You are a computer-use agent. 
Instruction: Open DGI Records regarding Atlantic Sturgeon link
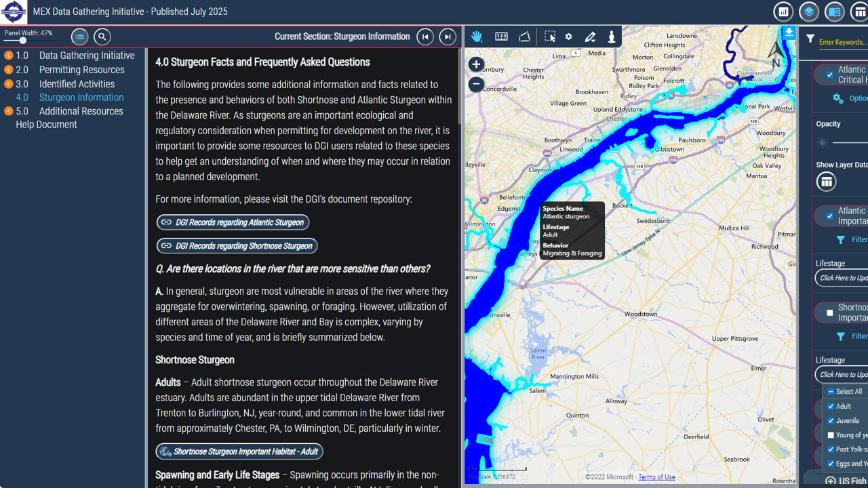coord(233,222)
